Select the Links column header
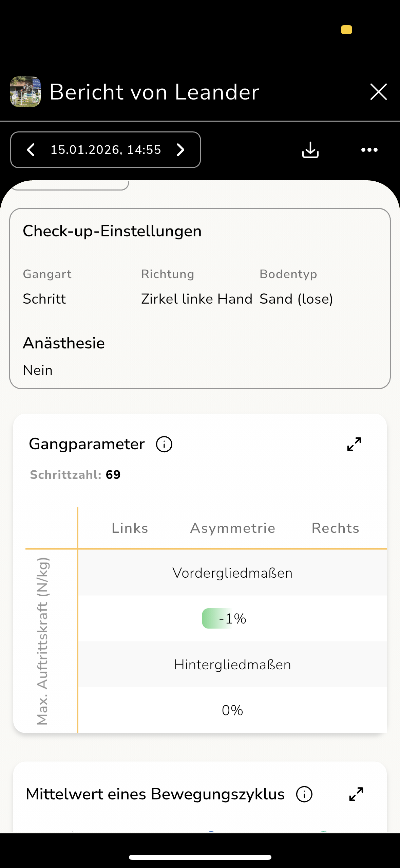The image size is (400, 868). [130, 528]
